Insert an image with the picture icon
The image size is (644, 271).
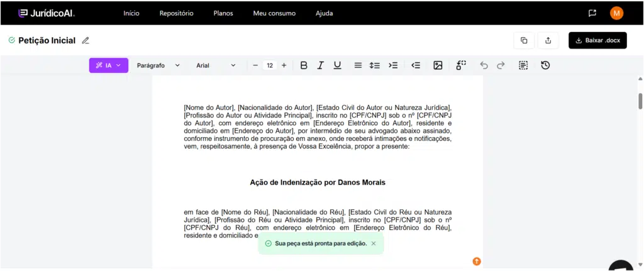click(x=438, y=65)
